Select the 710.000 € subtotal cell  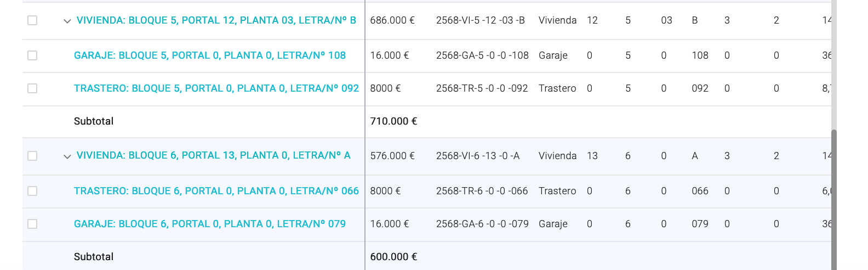393,121
